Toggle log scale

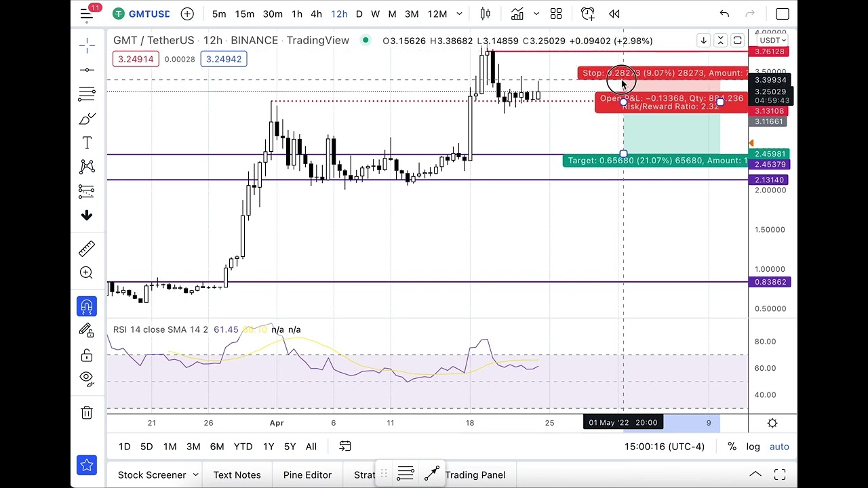pyautogui.click(x=753, y=447)
